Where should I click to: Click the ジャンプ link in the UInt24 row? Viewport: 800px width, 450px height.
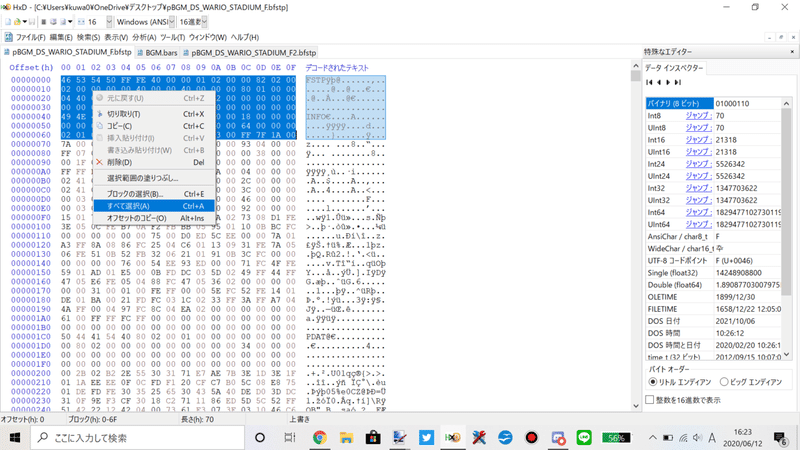pyautogui.click(x=698, y=176)
